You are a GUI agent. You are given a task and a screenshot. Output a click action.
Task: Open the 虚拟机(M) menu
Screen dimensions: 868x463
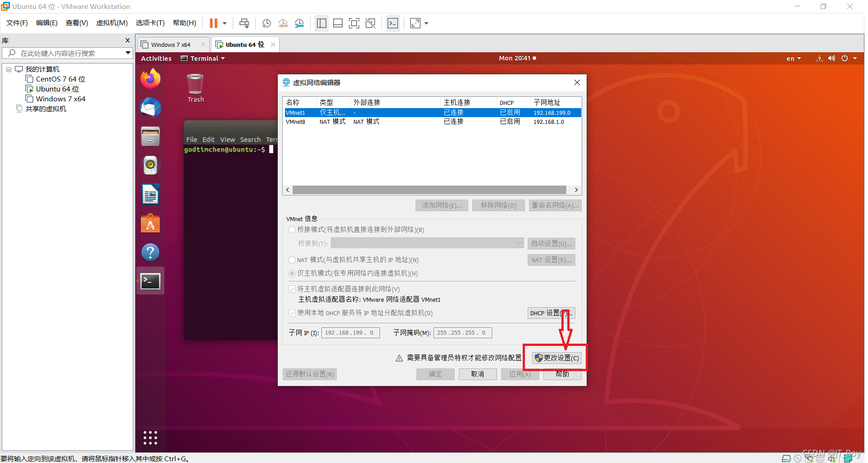[112, 23]
